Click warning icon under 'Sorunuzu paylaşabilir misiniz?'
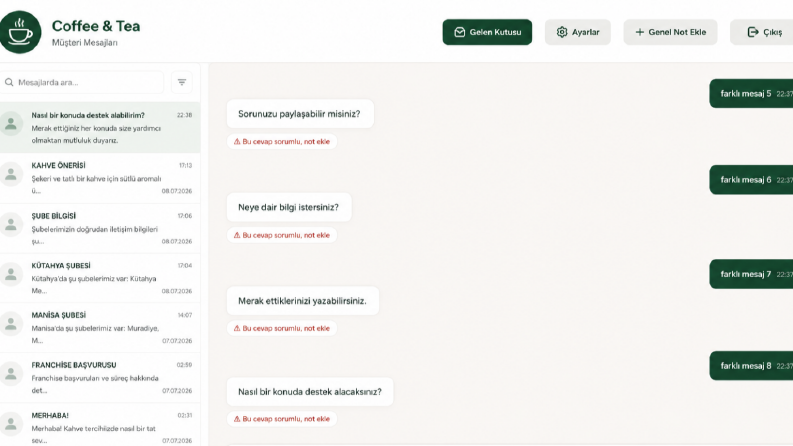 [237, 142]
